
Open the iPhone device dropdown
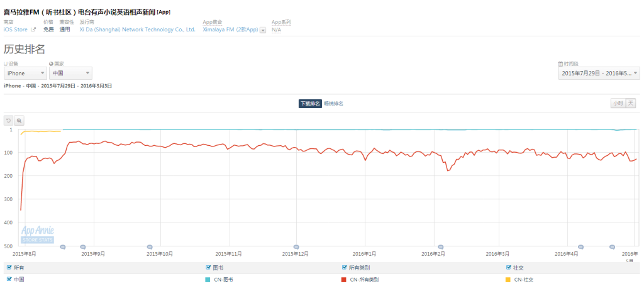tap(25, 73)
